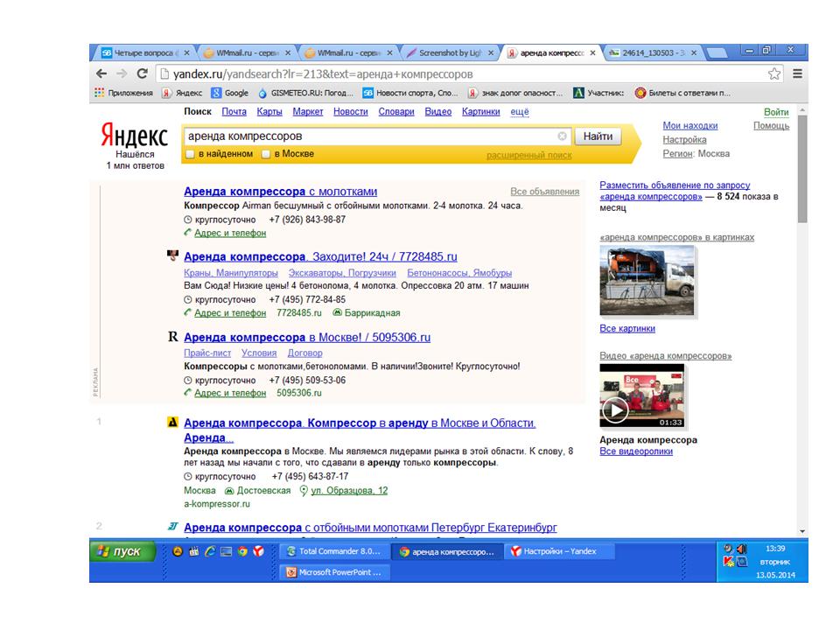Click the Kaspersky tray icon
This screenshot has width=840, height=630.
[728, 562]
